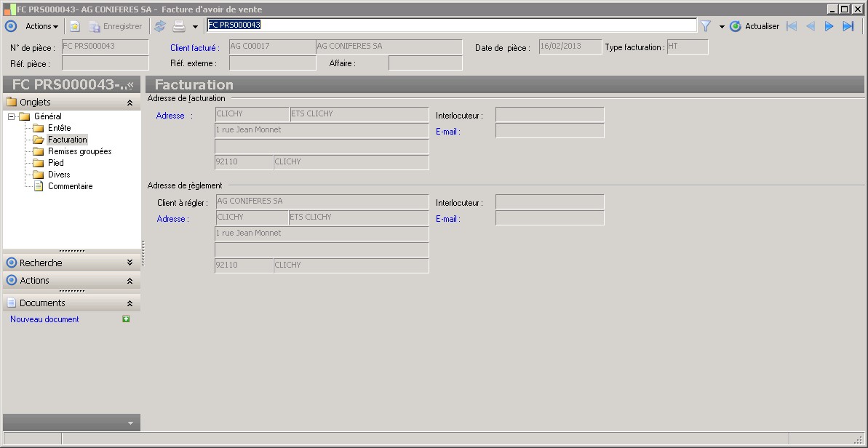Click the printer icon
The image size is (868, 448).
[x=179, y=26]
